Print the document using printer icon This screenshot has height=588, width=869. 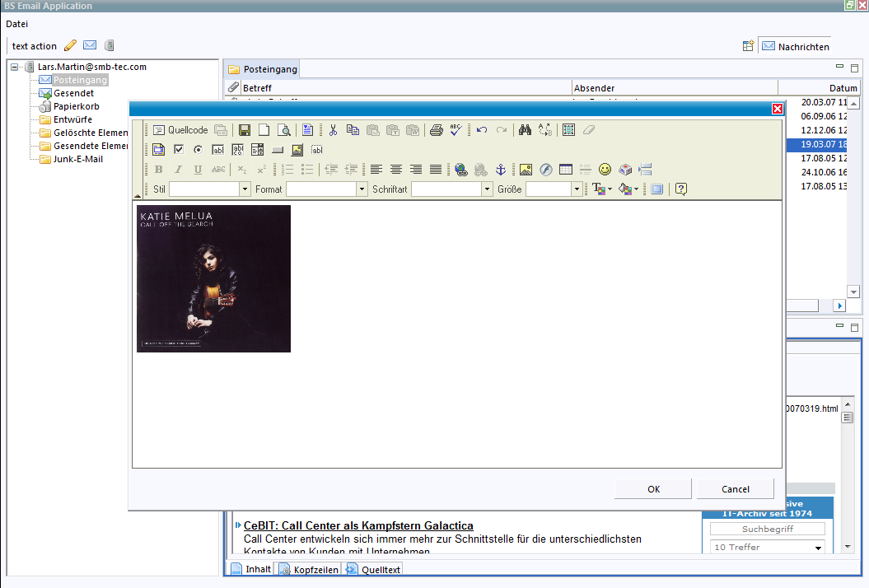(437, 130)
